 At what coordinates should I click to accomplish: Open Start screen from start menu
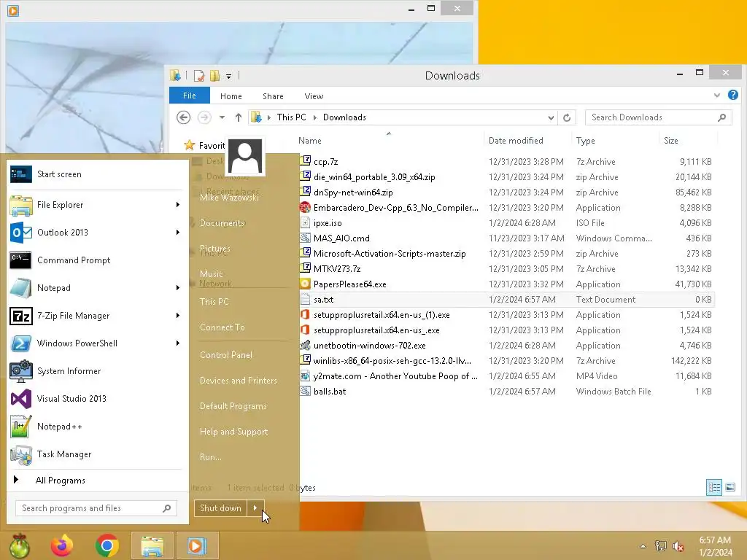tap(98, 174)
